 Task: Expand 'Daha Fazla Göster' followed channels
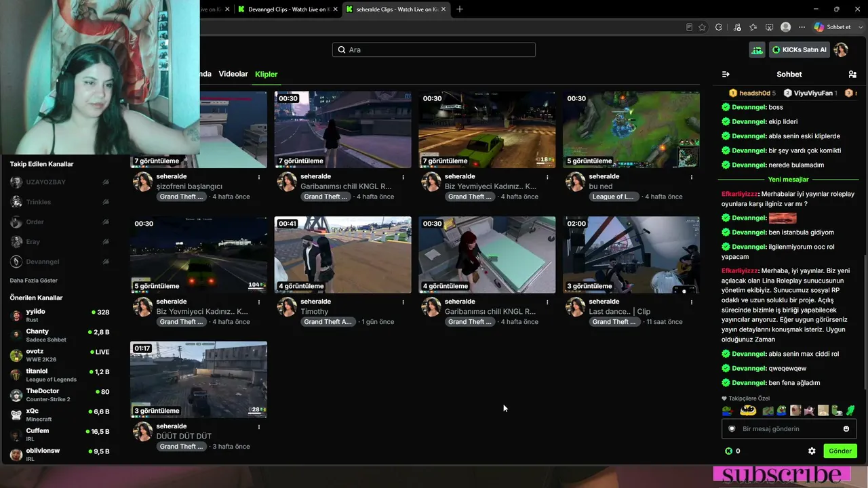34,280
